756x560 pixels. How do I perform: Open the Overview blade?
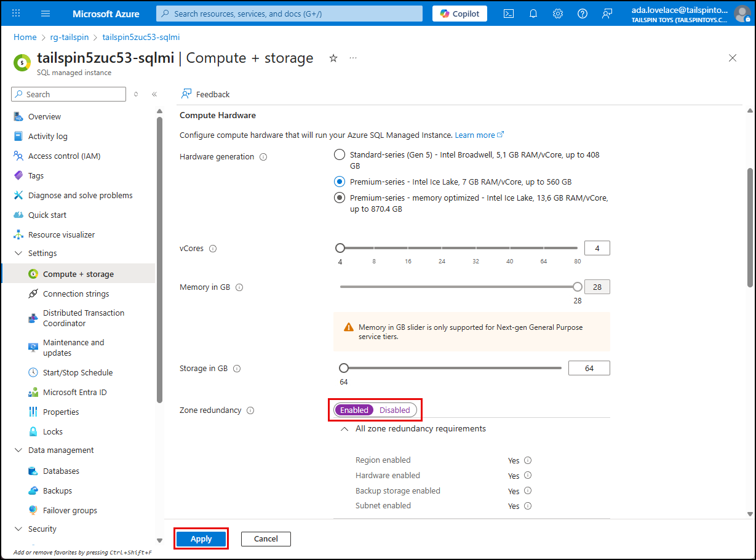[x=43, y=116]
